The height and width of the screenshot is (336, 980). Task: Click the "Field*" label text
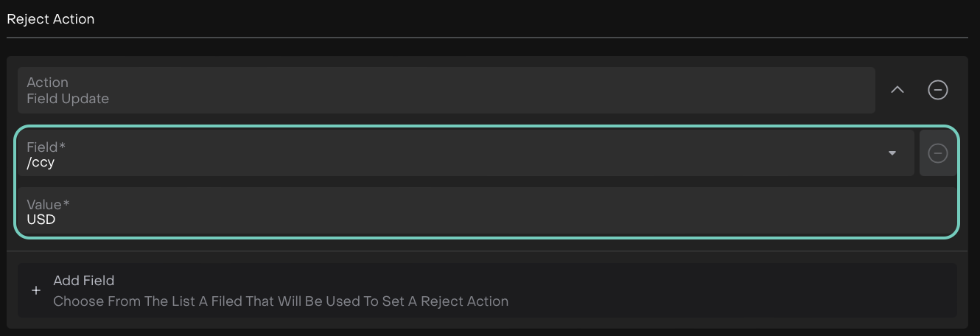[x=46, y=147]
